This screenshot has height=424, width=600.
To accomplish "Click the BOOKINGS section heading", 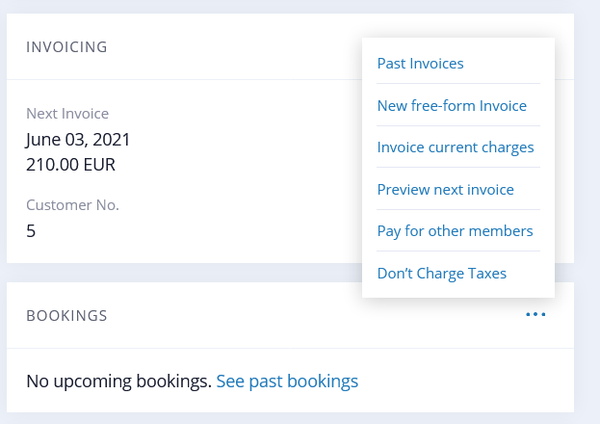I will [67, 316].
